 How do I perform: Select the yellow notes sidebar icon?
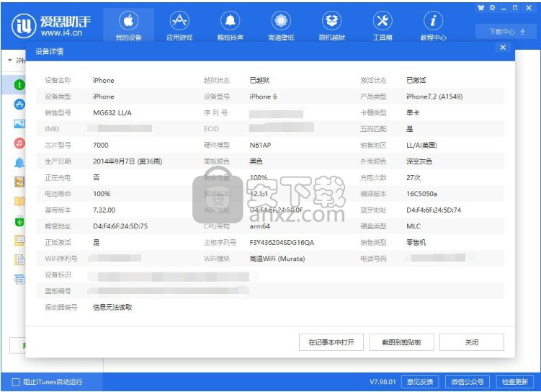[19, 240]
